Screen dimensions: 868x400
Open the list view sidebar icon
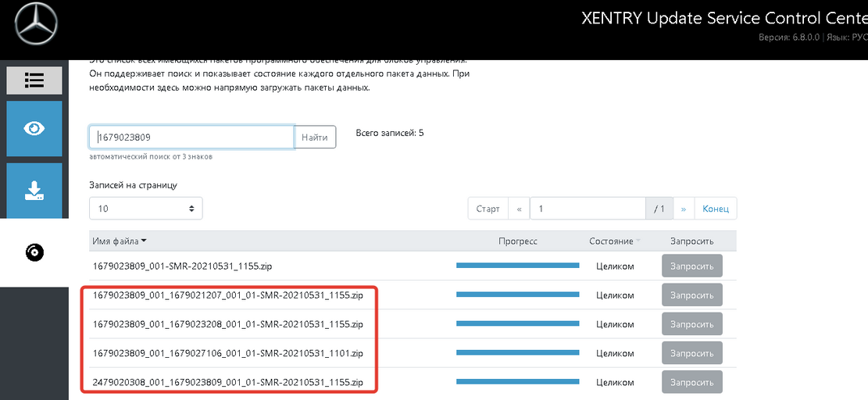34,80
